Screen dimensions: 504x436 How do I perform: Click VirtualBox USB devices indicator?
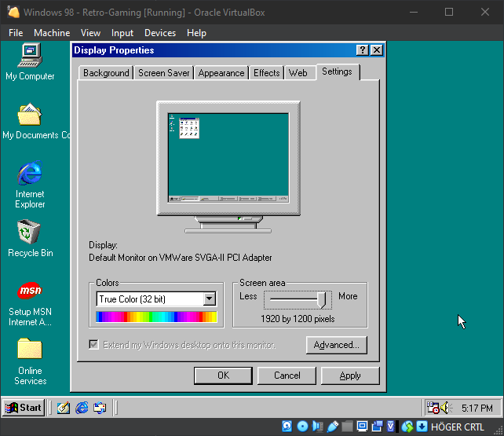[332, 427]
